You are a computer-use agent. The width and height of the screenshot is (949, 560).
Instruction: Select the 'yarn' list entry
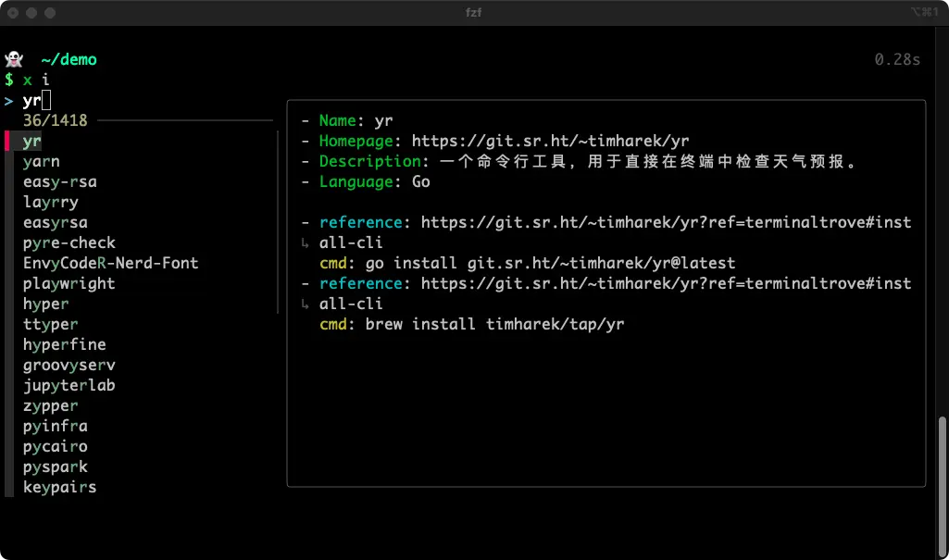pos(41,161)
